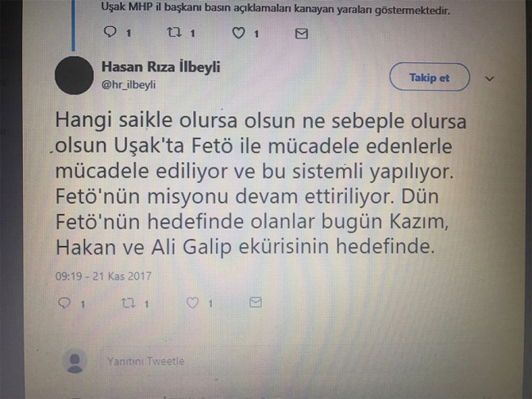Reply to the Uşak MHP il başkanı tweet
The height and width of the screenshot is (399, 532).
point(110,32)
